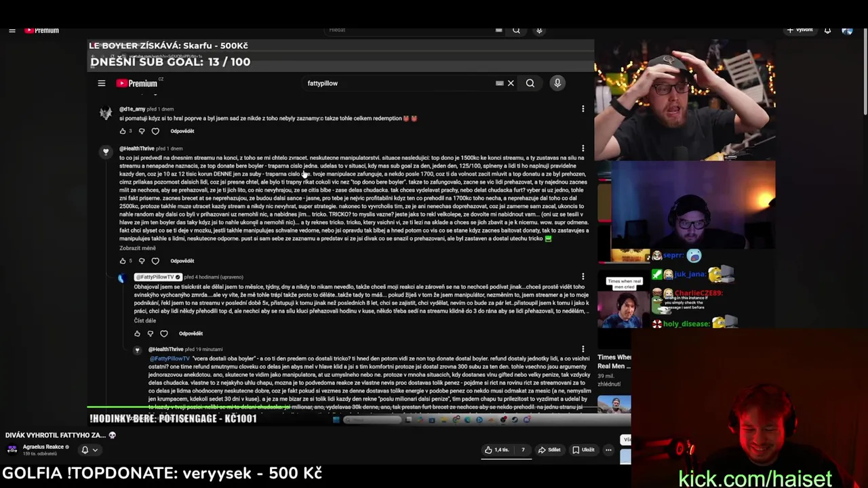Clear the fattypillow search query
Viewport: 868px width, 488px height.
click(511, 83)
